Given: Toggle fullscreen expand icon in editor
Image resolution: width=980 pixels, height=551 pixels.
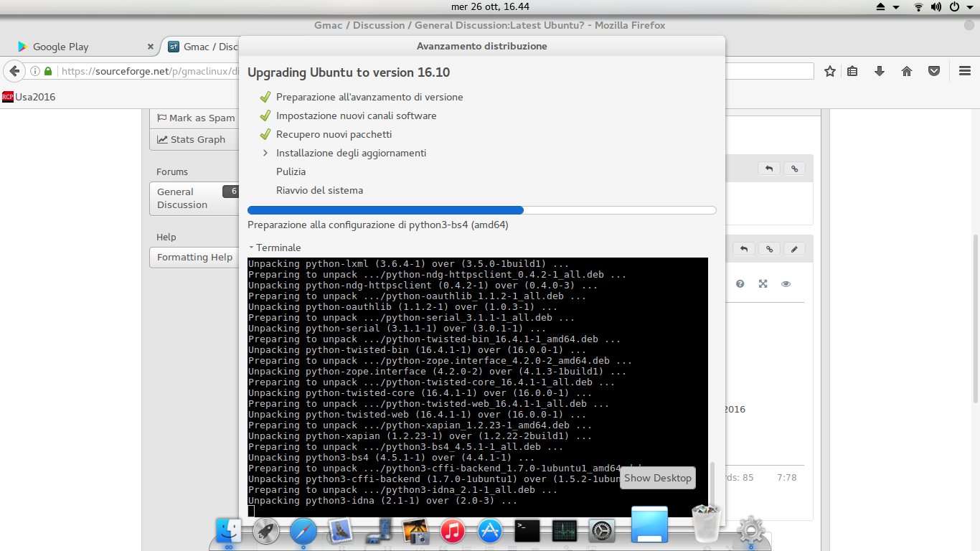Looking at the screenshot, I should pyautogui.click(x=763, y=284).
